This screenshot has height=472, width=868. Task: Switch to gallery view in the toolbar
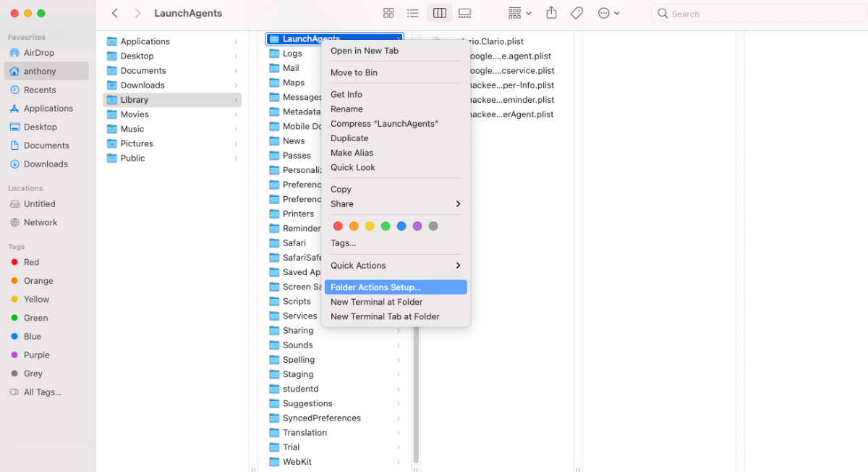pyautogui.click(x=464, y=13)
